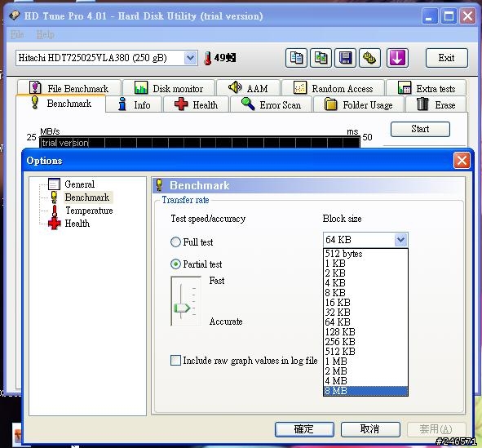Choose 1 KB block size

(x=365, y=264)
